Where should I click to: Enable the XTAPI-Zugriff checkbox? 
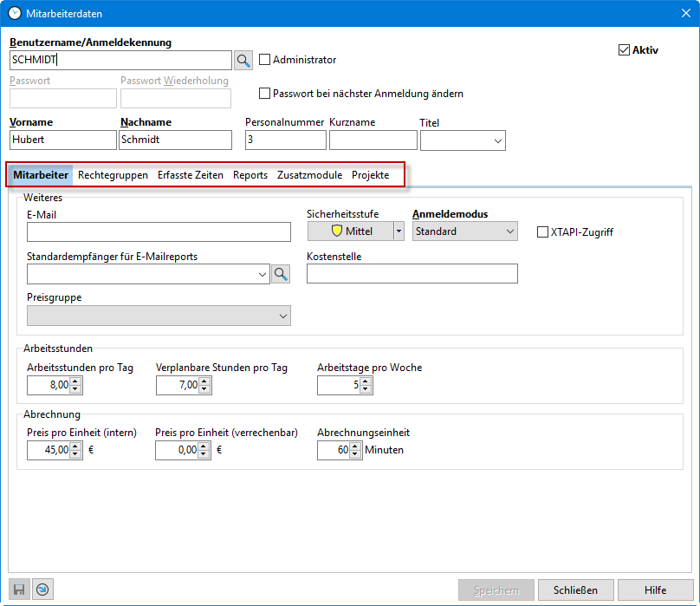(543, 231)
